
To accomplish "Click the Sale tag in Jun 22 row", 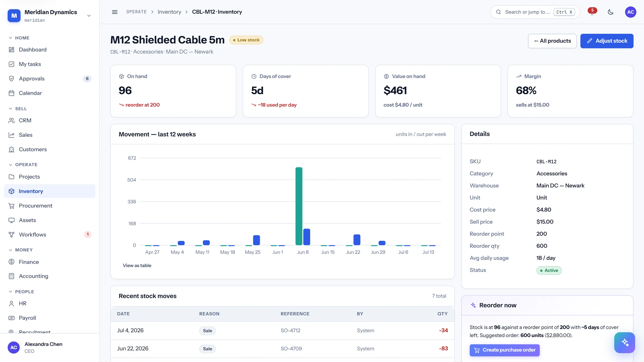I will tap(207, 349).
